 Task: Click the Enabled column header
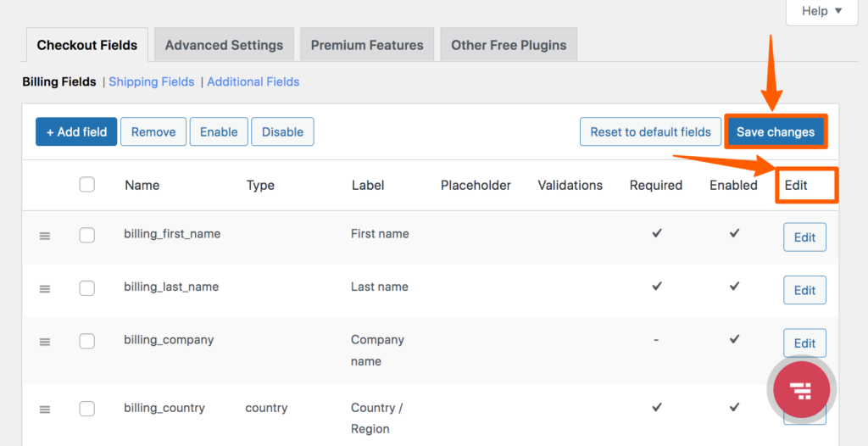[x=733, y=186]
